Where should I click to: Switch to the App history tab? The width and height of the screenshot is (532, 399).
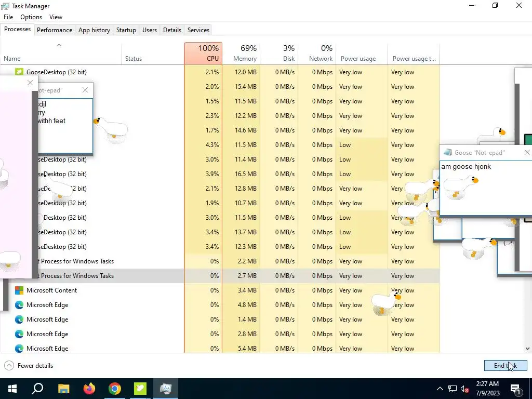click(x=95, y=30)
